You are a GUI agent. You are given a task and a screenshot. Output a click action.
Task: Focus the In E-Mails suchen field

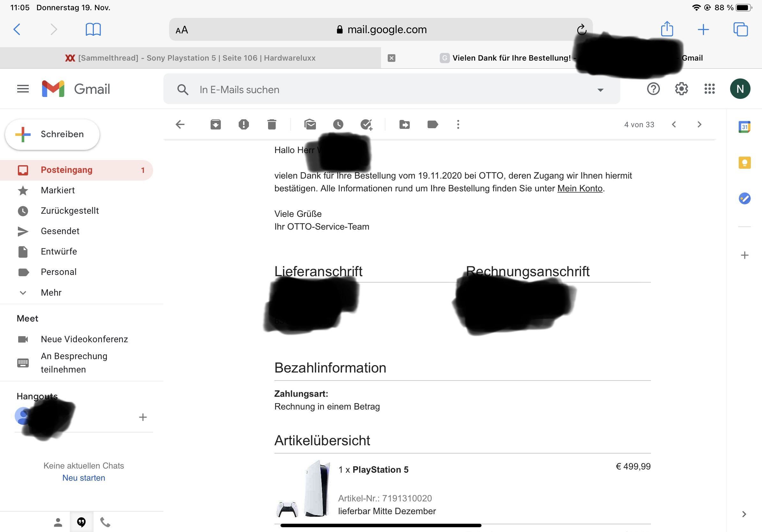392,90
